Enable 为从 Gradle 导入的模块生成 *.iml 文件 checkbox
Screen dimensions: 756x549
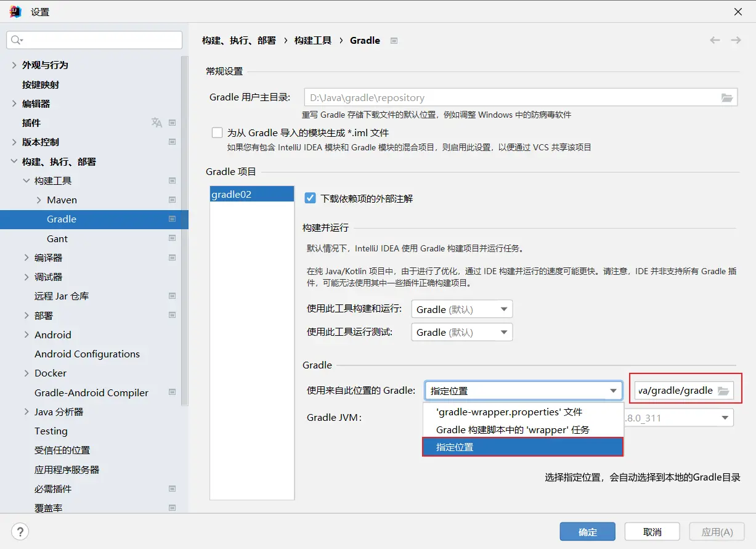217,132
